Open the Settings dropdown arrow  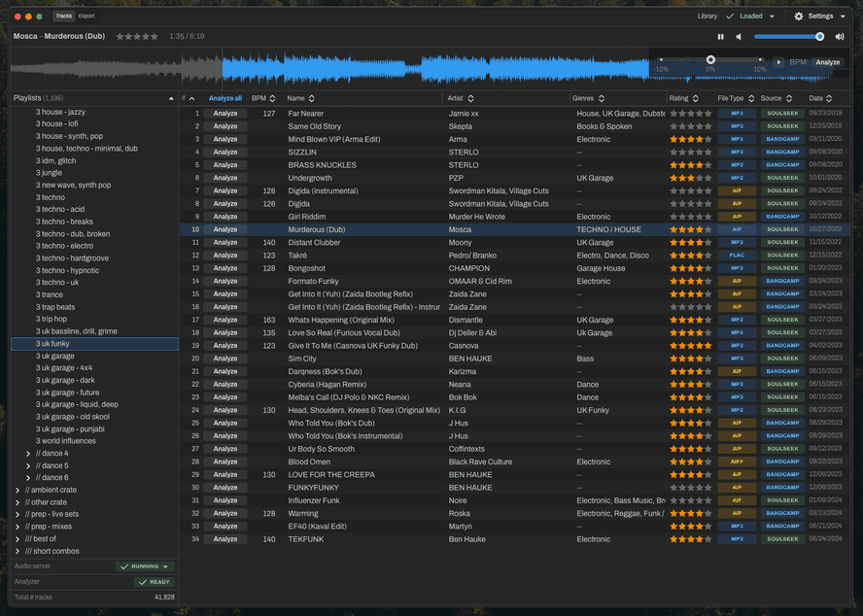pyautogui.click(x=843, y=17)
